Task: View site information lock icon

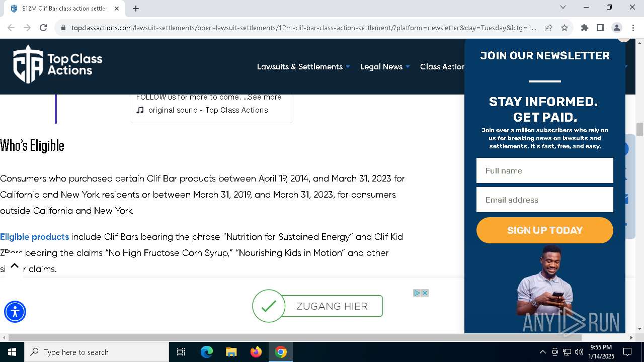Action: pyautogui.click(x=63, y=28)
